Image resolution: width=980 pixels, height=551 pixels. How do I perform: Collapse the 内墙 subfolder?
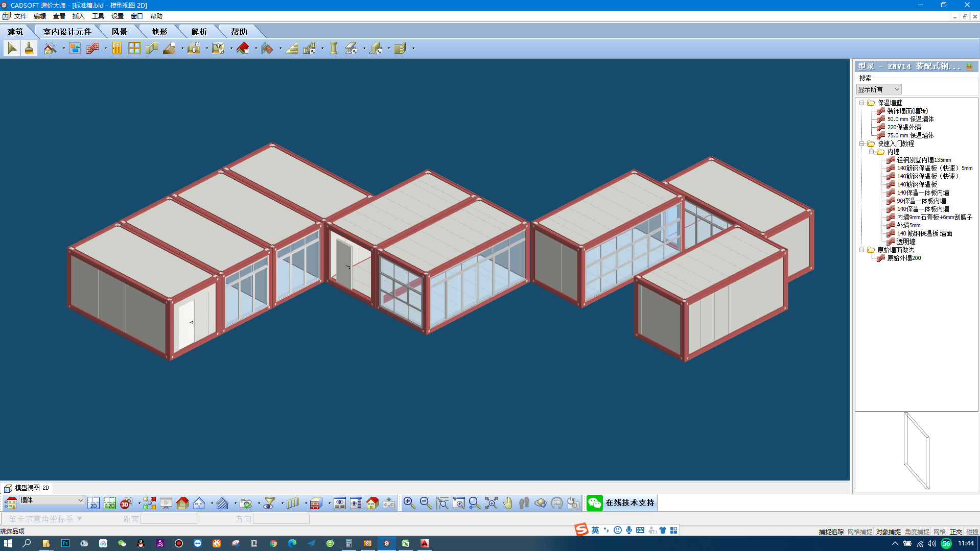(872, 152)
